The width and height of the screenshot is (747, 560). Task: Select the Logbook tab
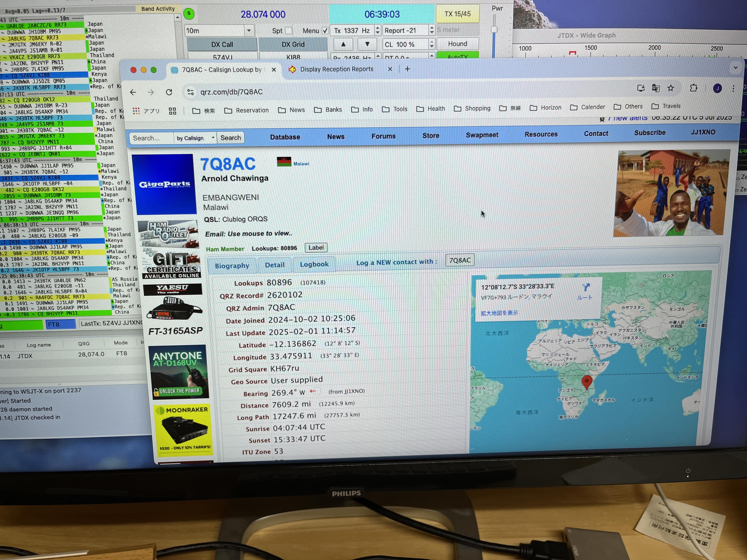(314, 264)
